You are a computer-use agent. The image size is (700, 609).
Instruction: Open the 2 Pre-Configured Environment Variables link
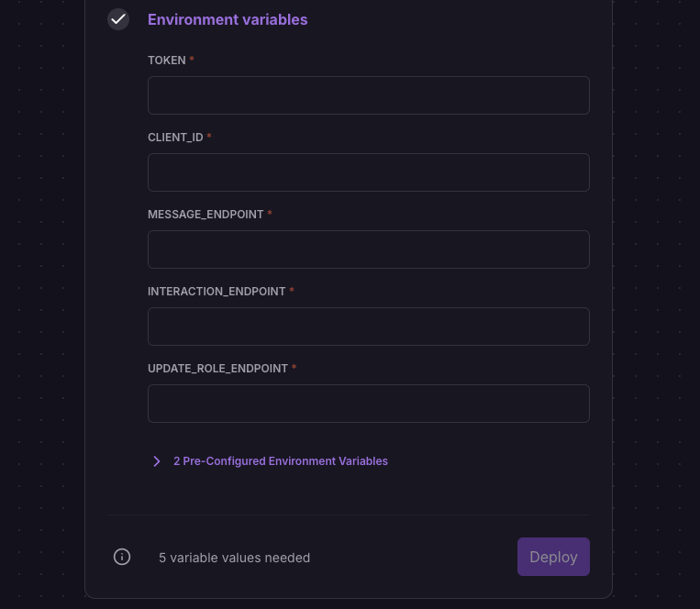pos(280,461)
